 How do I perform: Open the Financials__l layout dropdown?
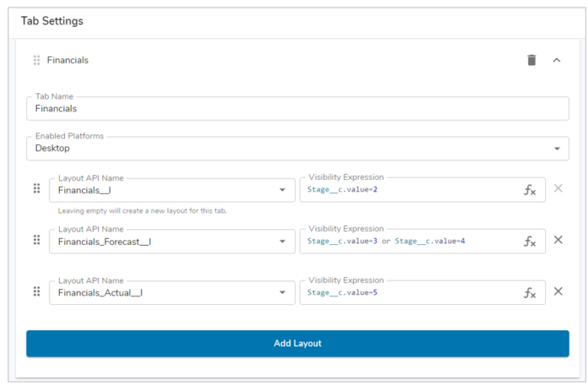(172, 190)
